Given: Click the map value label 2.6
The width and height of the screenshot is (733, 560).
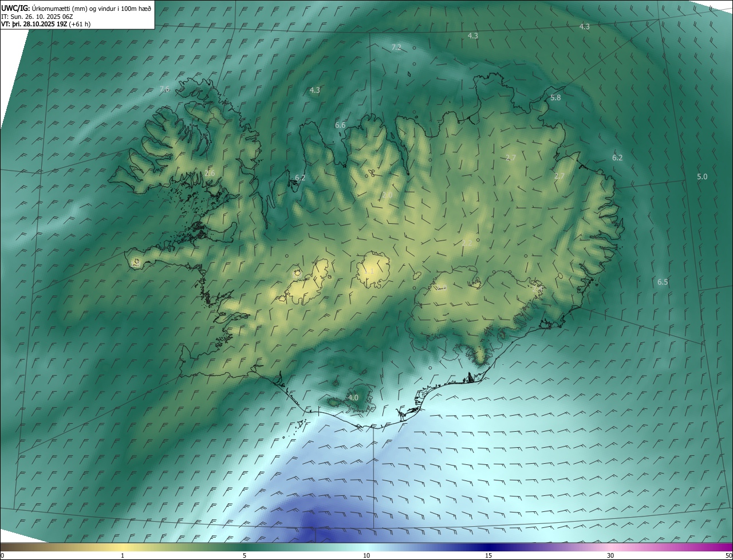Looking at the screenshot, I should tap(210, 173).
